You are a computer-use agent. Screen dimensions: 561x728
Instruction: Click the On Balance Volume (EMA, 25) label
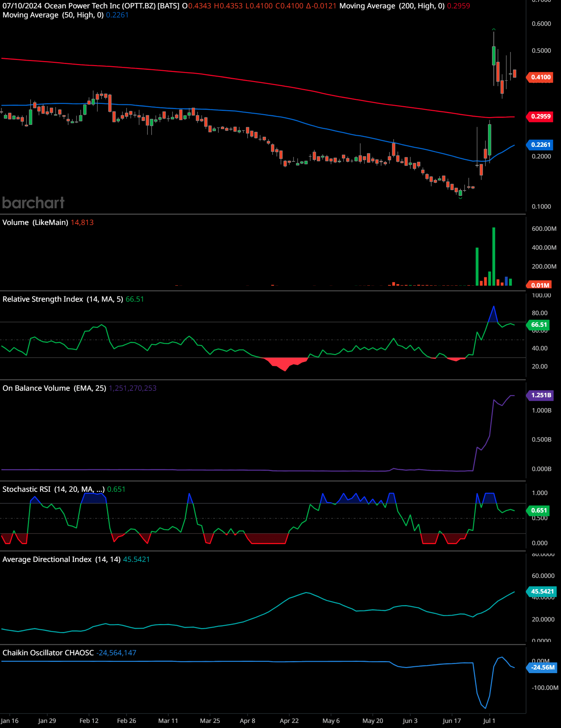pos(55,388)
